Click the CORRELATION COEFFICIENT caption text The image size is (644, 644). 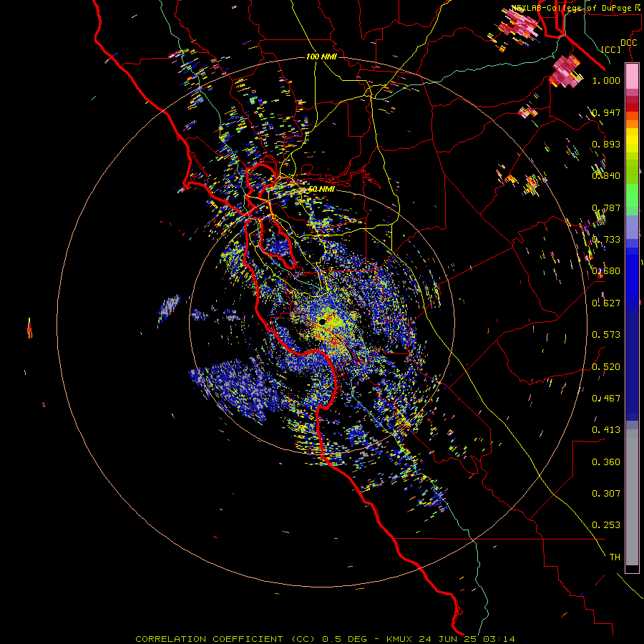(x=209, y=639)
